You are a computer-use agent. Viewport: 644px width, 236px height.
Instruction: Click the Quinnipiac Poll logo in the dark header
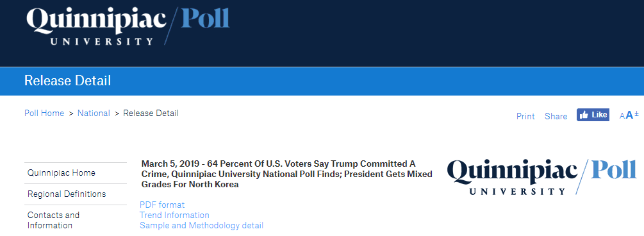pos(128,25)
